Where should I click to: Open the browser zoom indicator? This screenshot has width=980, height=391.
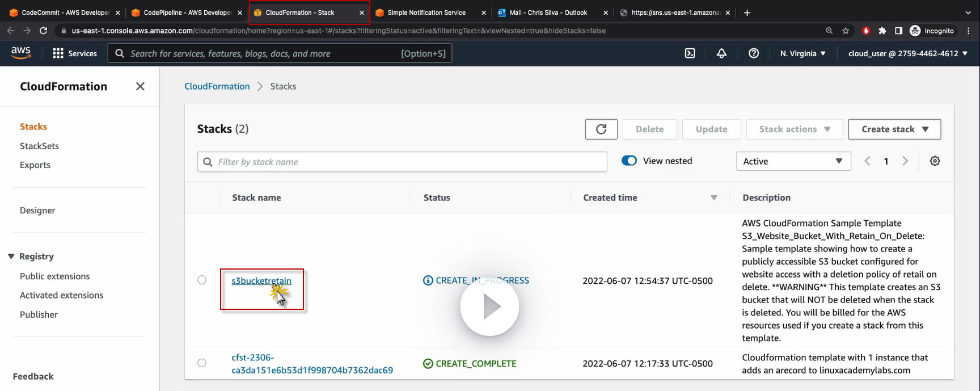(829, 31)
